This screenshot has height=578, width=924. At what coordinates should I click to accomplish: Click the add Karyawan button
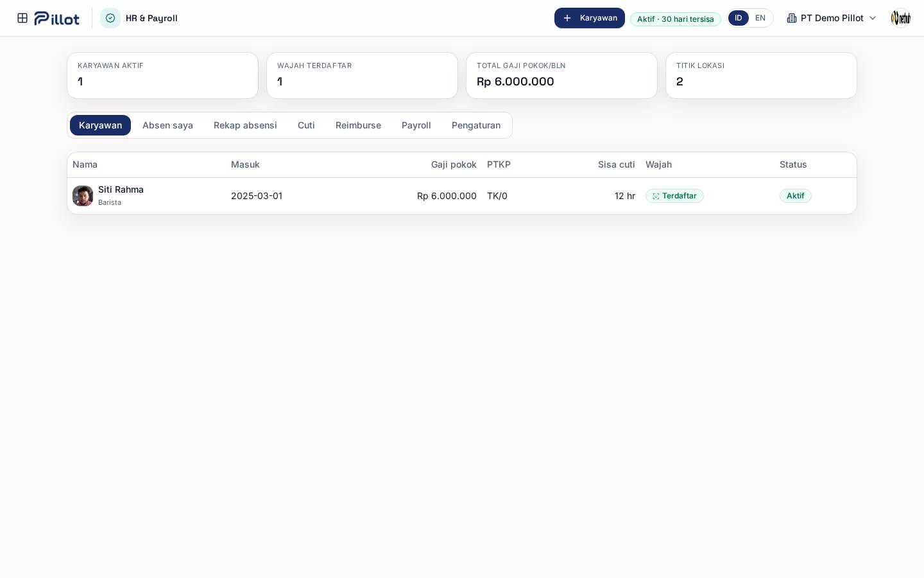click(x=590, y=18)
